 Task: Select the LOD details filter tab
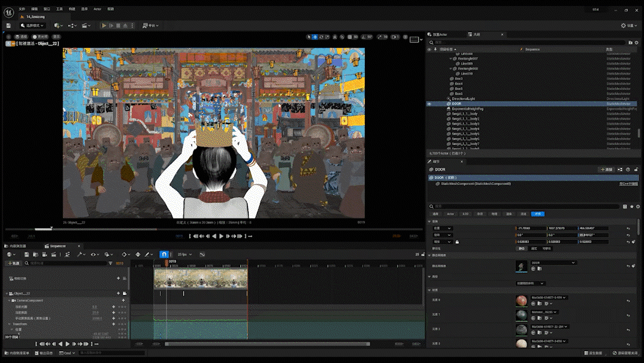[x=465, y=214]
